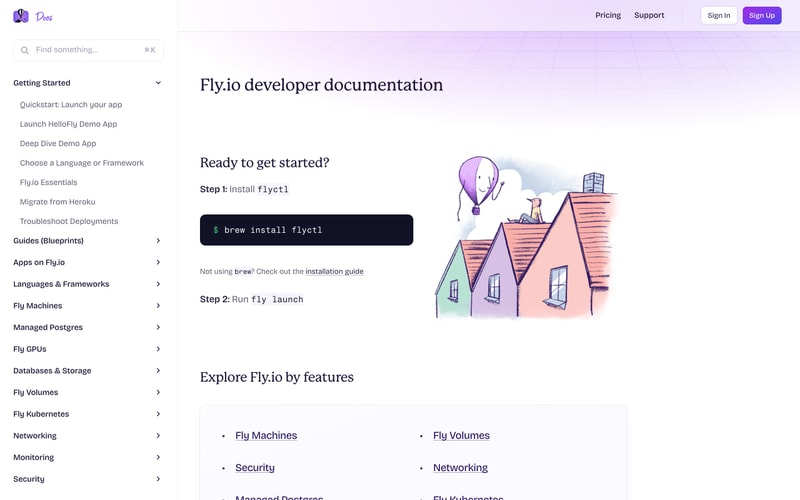Expand the Fly Kubernetes sidebar chevron
The width and height of the screenshot is (800, 500).
(x=158, y=414)
